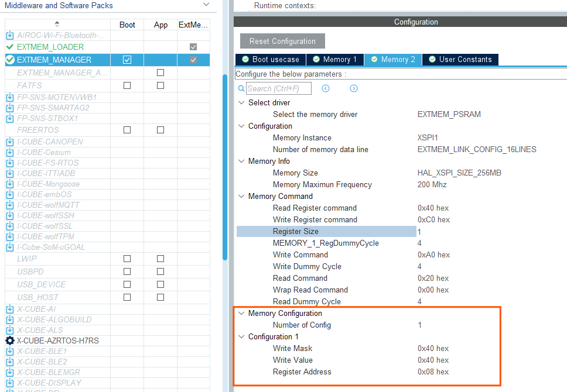This screenshot has width=567, height=392.
Task: Switch to the Memory 2 tab
Action: [392, 59]
